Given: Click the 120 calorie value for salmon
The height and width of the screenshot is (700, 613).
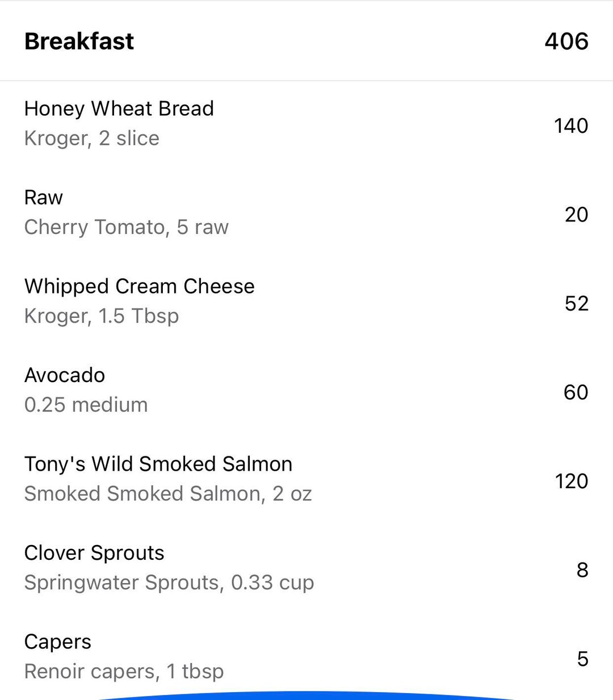Looking at the screenshot, I should point(572,481).
